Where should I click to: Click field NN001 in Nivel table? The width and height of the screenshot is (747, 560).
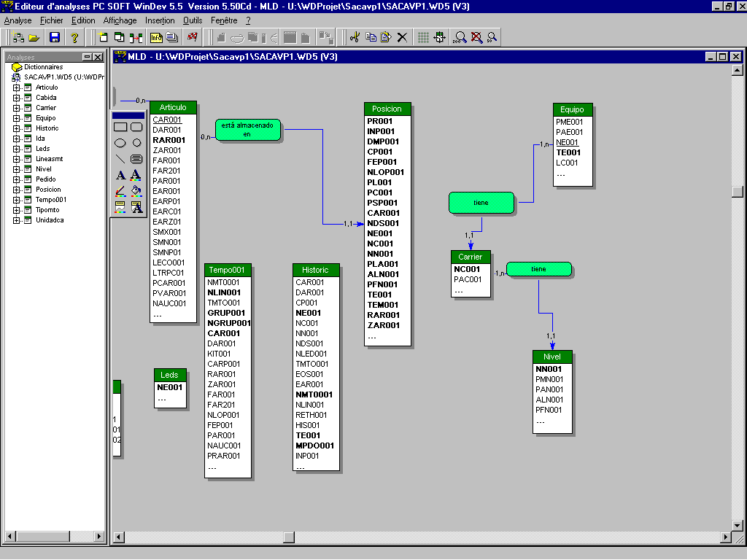(x=549, y=369)
